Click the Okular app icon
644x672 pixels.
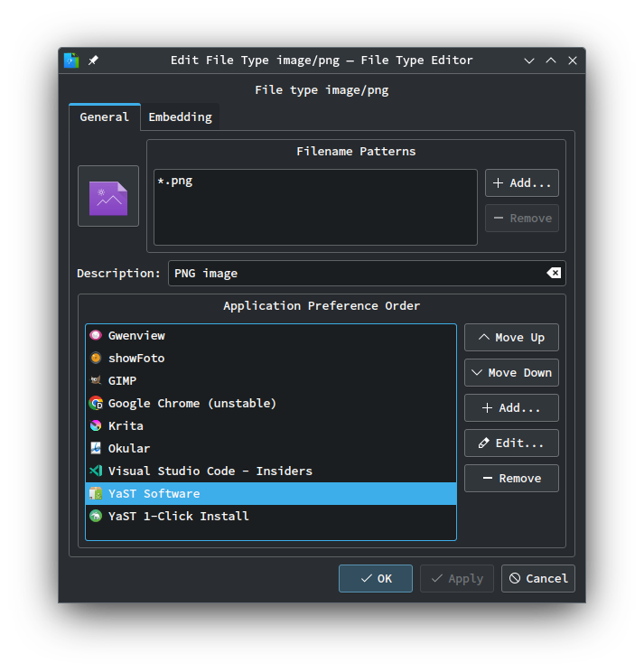tap(96, 448)
